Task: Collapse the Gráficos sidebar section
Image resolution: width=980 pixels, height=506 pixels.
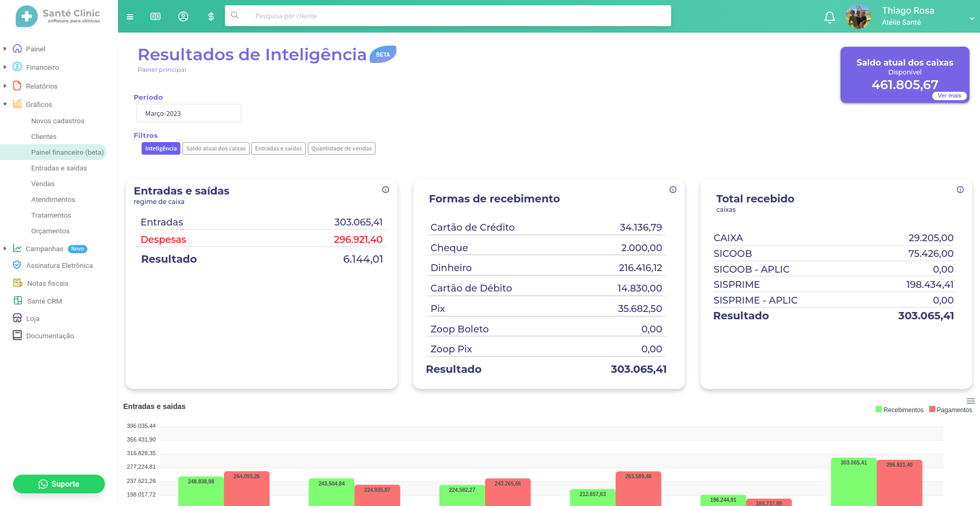Action: pos(39,104)
